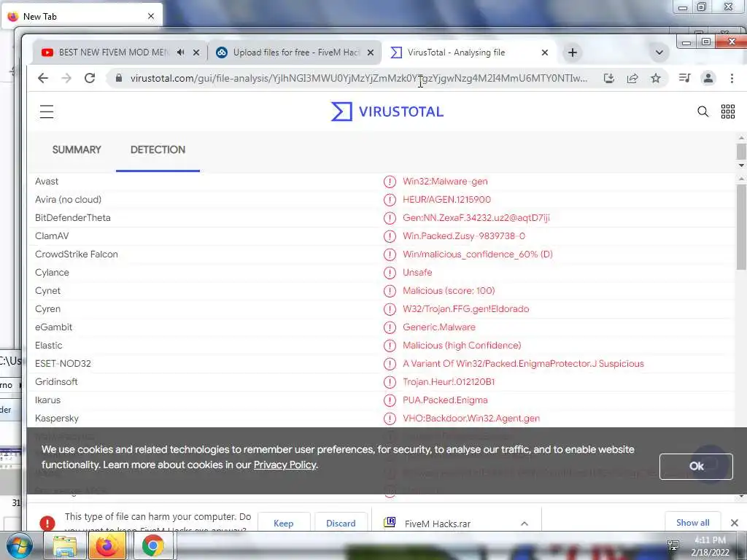Open the media control icon in Chrome toolbar
This screenshot has width=747, height=560.
(x=684, y=77)
